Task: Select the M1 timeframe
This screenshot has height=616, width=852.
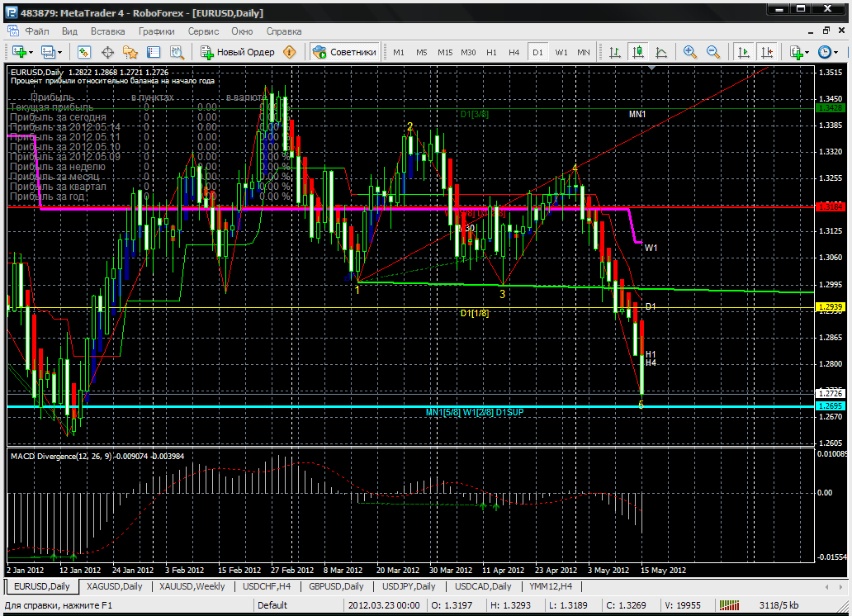Action: [x=399, y=52]
